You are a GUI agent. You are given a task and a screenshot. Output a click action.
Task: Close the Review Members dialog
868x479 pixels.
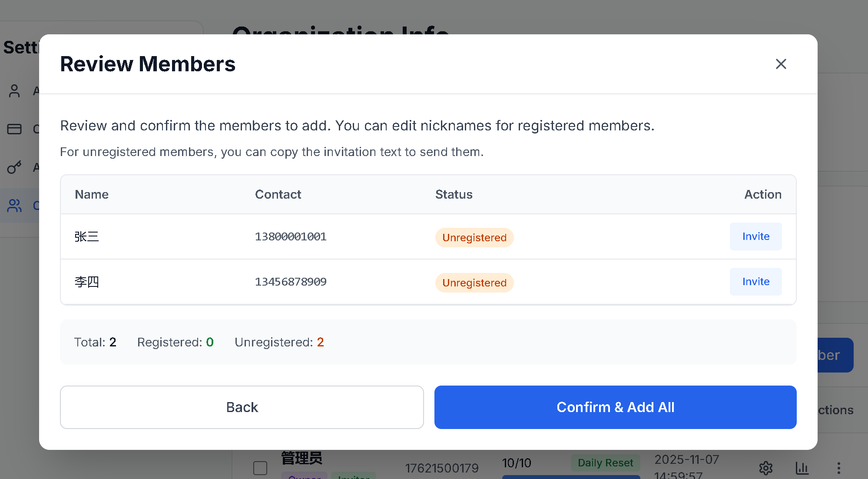tap(781, 64)
